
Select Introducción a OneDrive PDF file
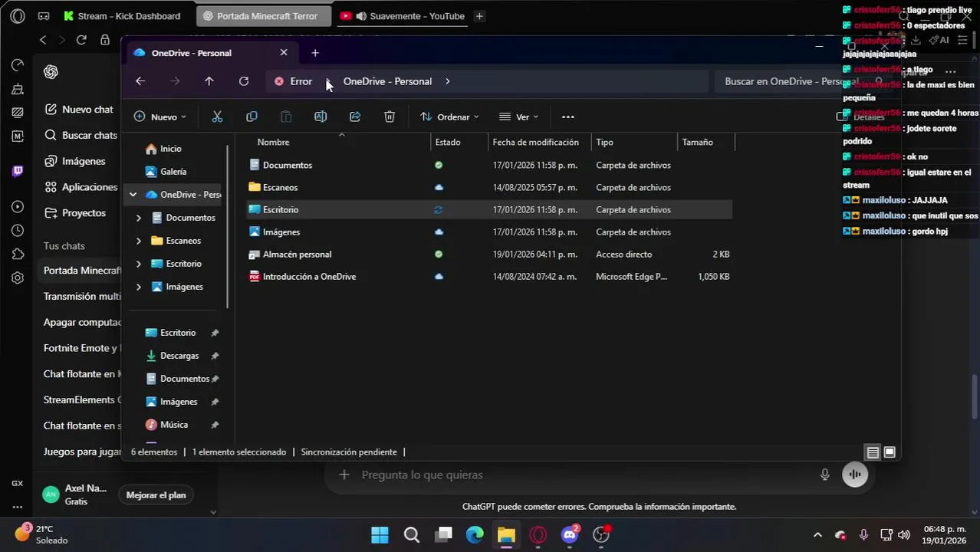488,276
